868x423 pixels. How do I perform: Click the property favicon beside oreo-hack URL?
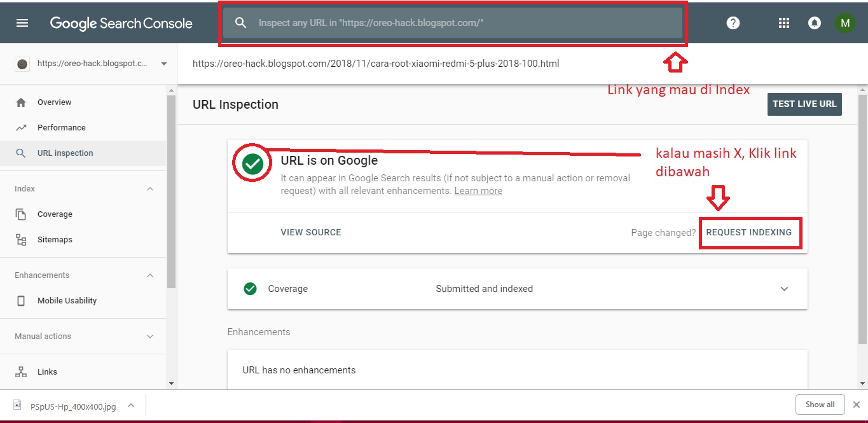[x=22, y=64]
